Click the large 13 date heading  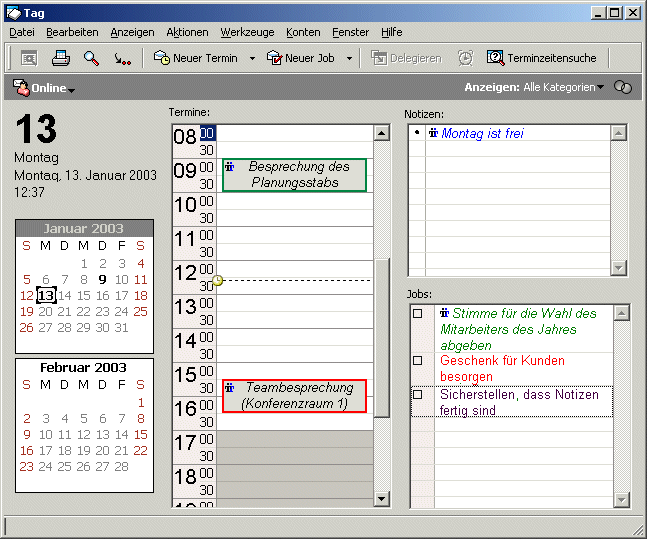36,129
